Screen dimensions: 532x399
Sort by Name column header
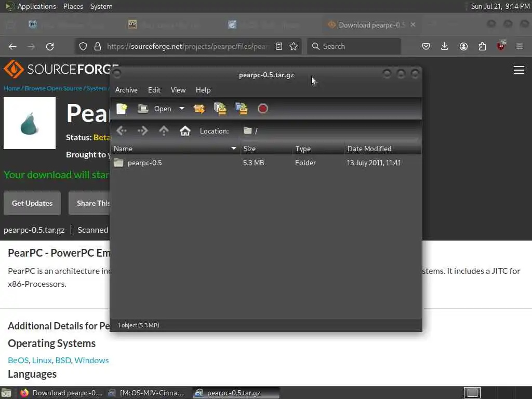pyautogui.click(x=175, y=149)
